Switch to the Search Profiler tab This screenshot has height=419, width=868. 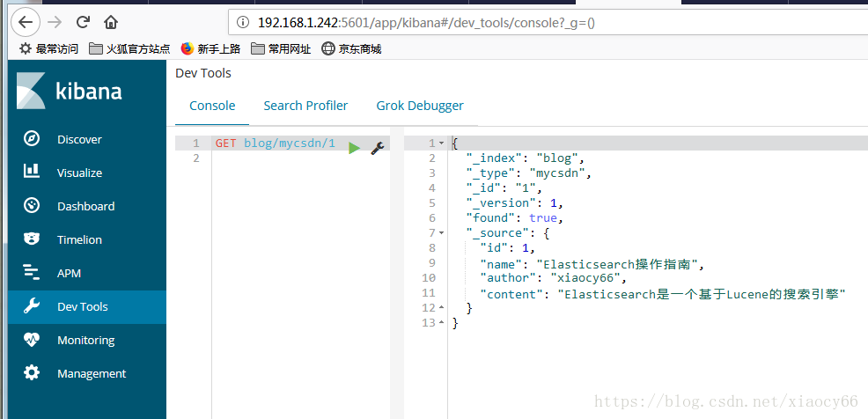[305, 106]
